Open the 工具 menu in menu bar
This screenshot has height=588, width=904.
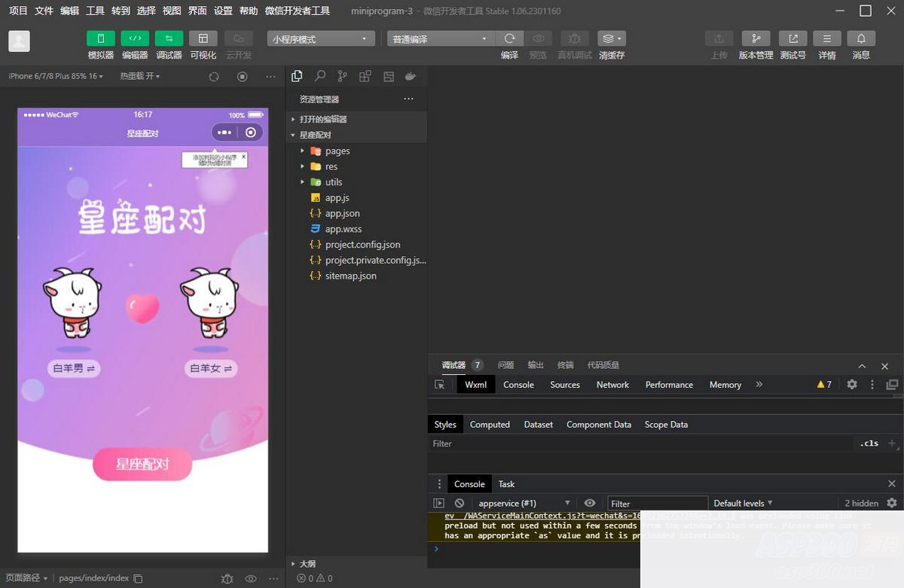click(x=94, y=11)
